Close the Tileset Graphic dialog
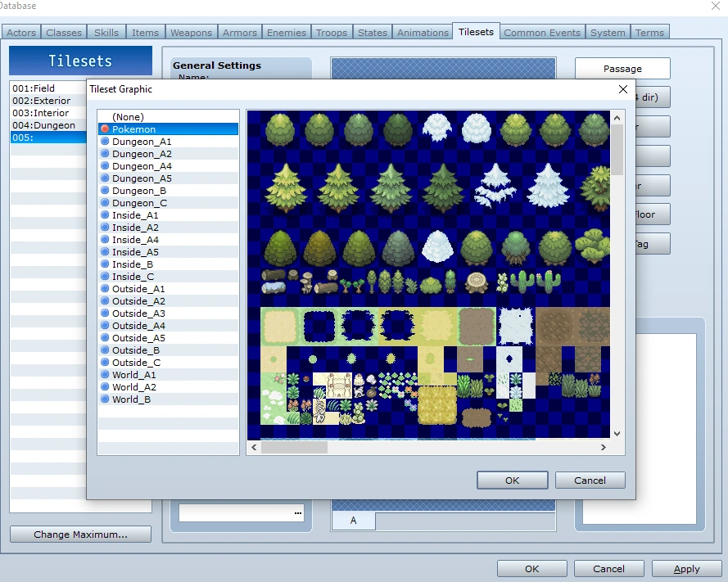 tap(623, 89)
